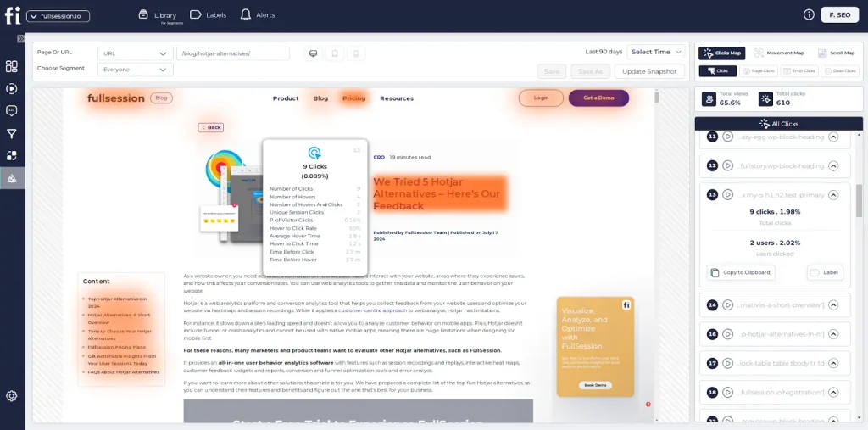
Task: Click the fi logo
Action: click(12, 15)
